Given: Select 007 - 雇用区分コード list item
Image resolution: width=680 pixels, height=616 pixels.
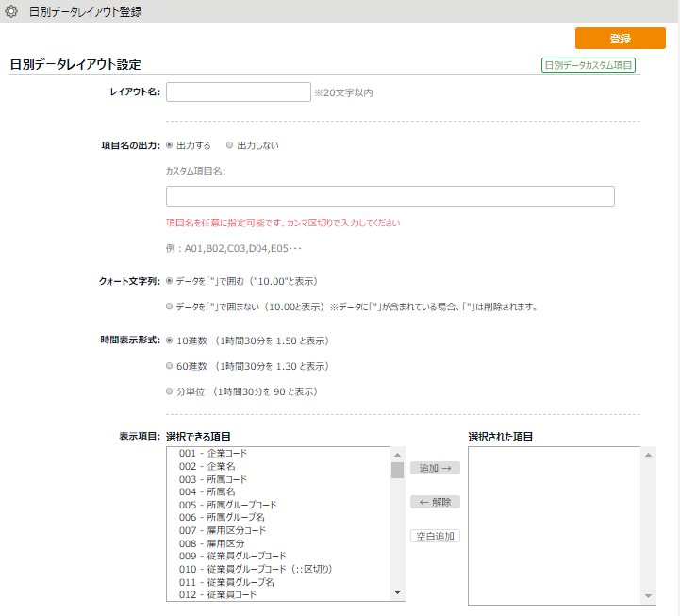Looking at the screenshot, I should (x=278, y=530).
